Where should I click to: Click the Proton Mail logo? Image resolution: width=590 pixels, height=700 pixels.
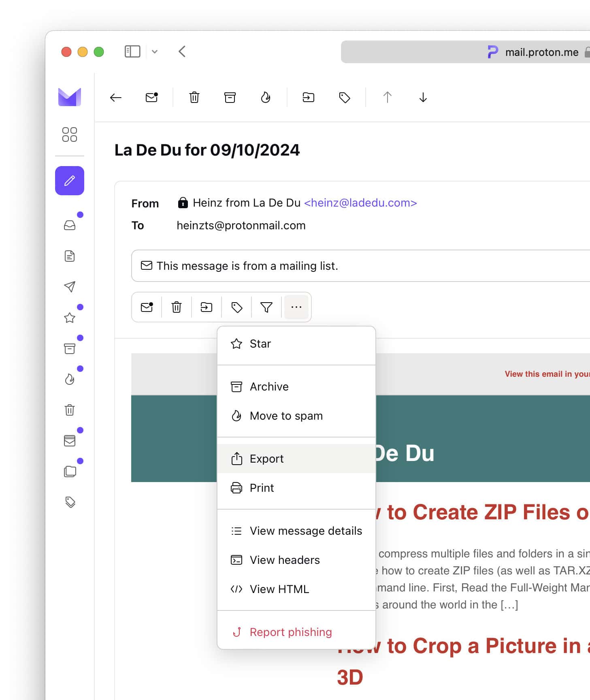(70, 97)
